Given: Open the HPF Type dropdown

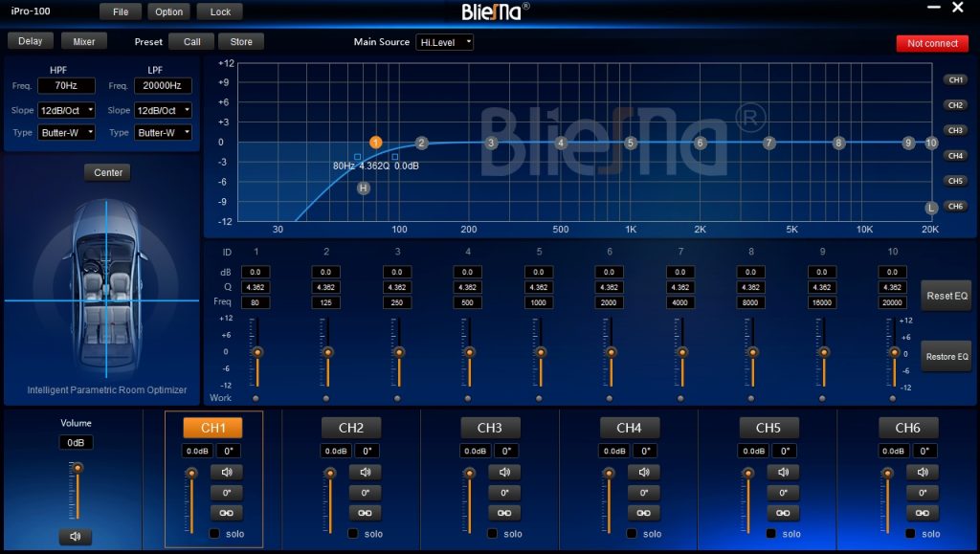Looking at the screenshot, I should (x=66, y=132).
